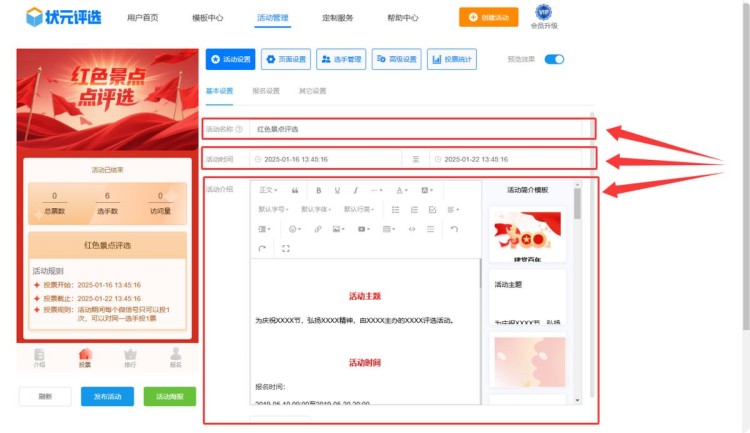Click the VIP 会员升级 badge
This screenshot has width=750, height=433.
click(x=544, y=15)
